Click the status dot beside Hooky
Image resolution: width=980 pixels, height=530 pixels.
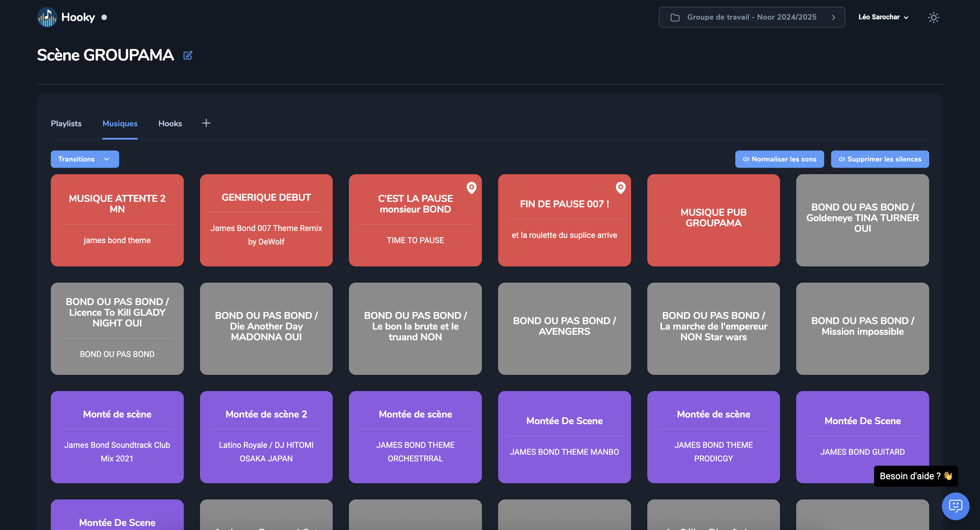(x=104, y=18)
